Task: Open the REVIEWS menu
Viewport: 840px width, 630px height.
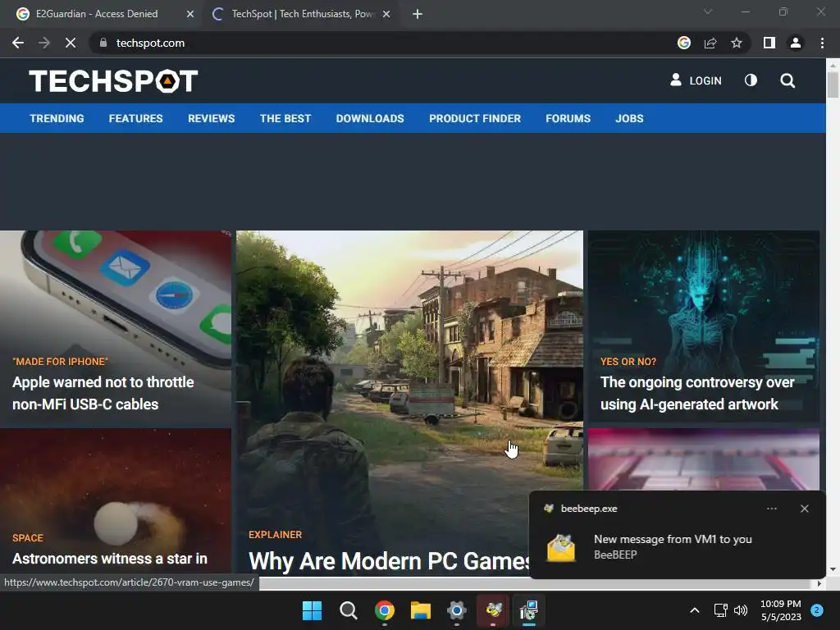Action: click(211, 118)
